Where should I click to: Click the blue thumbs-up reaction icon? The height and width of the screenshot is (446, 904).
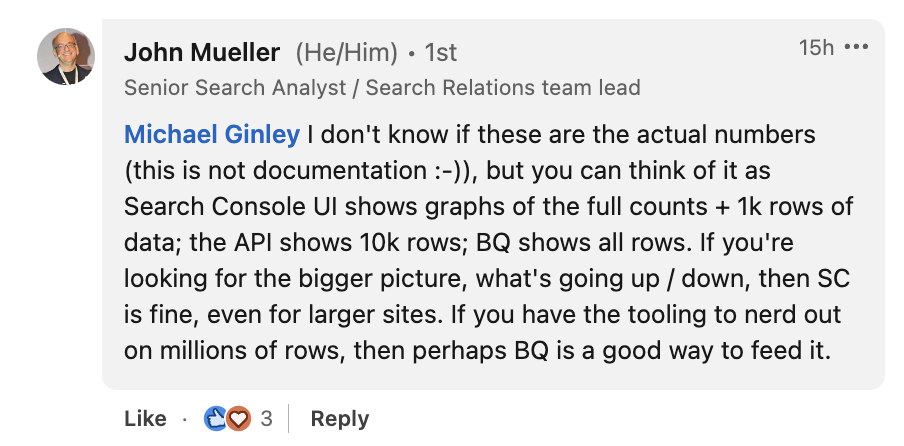[x=215, y=418]
